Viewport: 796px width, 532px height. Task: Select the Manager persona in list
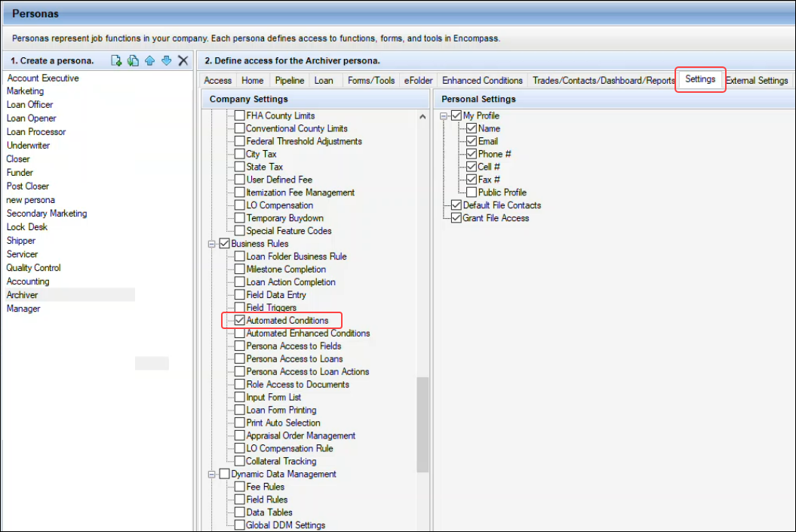[x=23, y=309]
